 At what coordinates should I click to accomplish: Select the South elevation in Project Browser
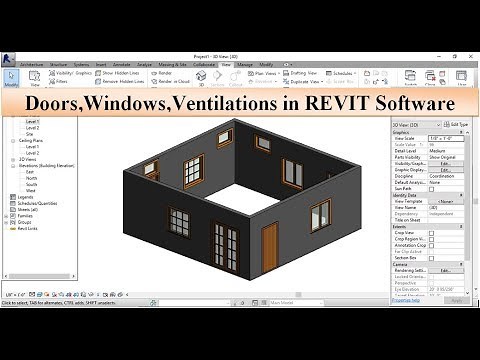coord(31,185)
